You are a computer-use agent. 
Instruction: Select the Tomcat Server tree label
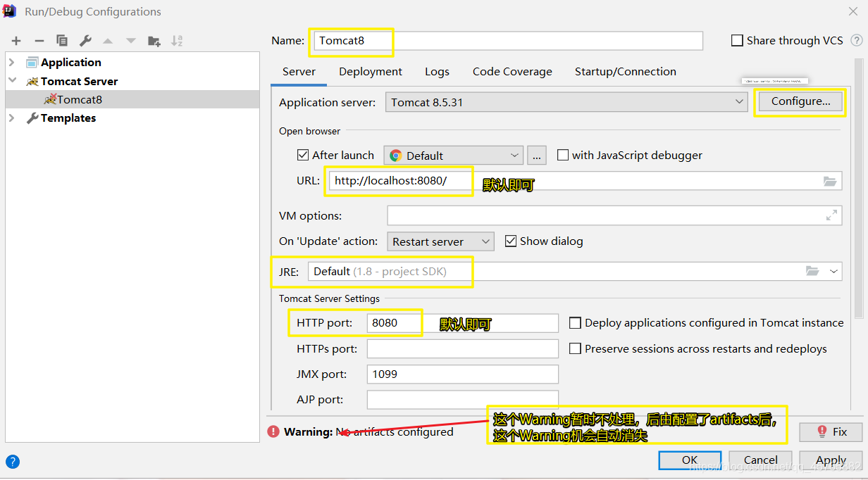pyautogui.click(x=80, y=81)
